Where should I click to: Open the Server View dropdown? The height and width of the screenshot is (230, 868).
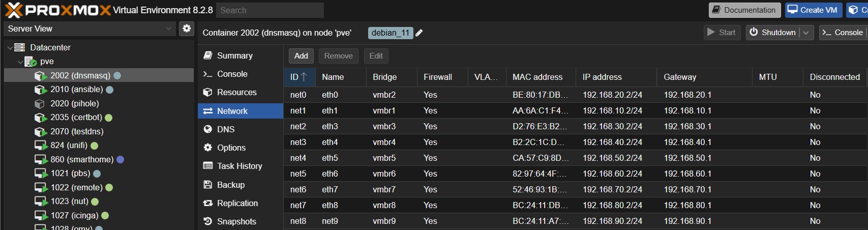click(x=89, y=28)
